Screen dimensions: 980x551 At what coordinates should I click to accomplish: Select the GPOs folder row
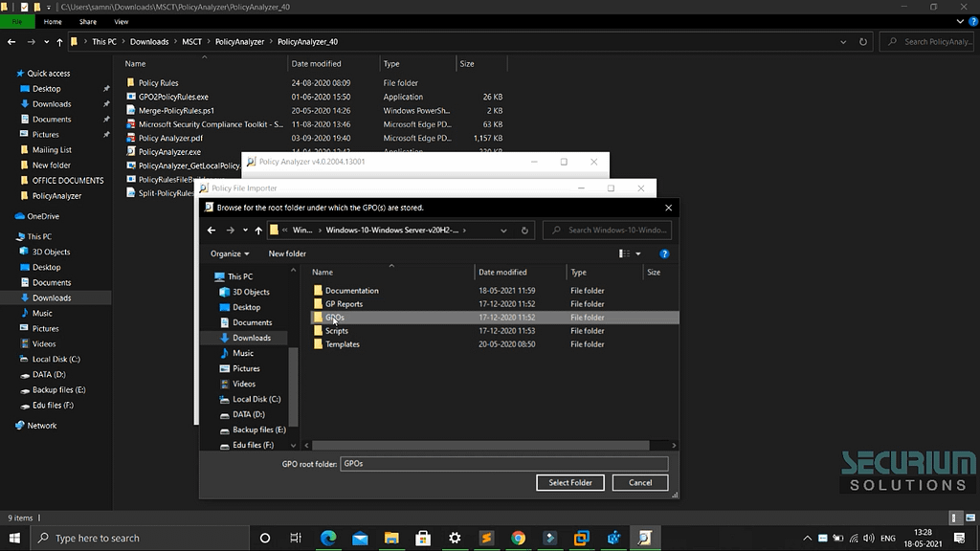tap(494, 318)
